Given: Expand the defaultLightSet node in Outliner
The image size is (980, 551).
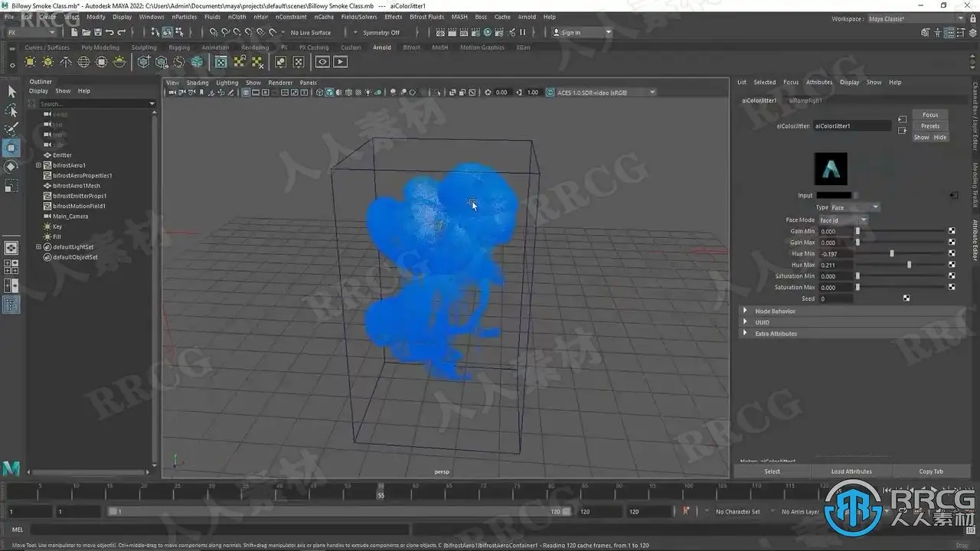Looking at the screenshot, I should point(38,247).
